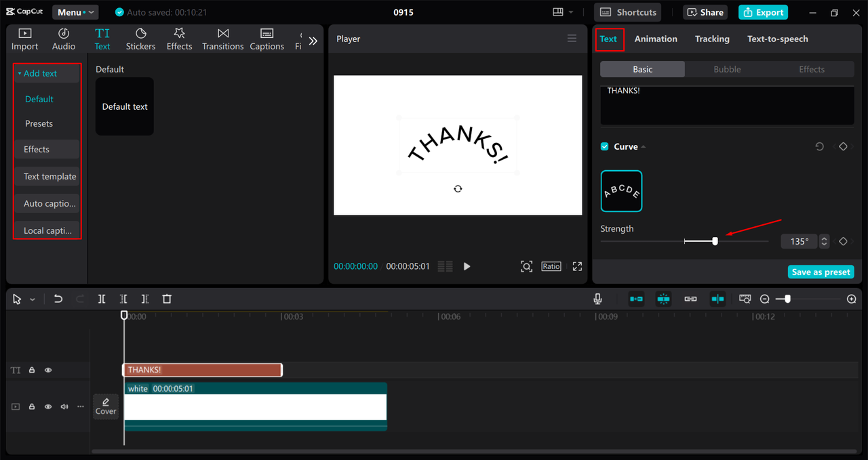The height and width of the screenshot is (460, 868).
Task: Toggle linkage between clips
Action: tap(690, 299)
